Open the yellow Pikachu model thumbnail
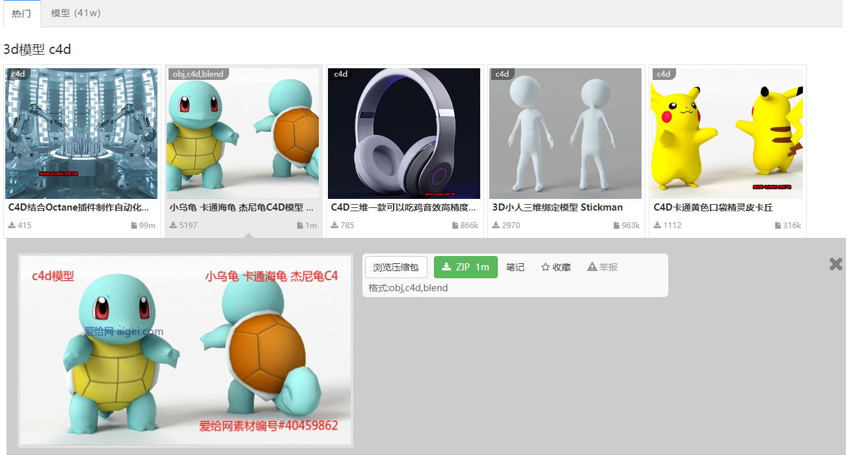The width and height of the screenshot is (868, 455). pyautogui.click(x=727, y=133)
